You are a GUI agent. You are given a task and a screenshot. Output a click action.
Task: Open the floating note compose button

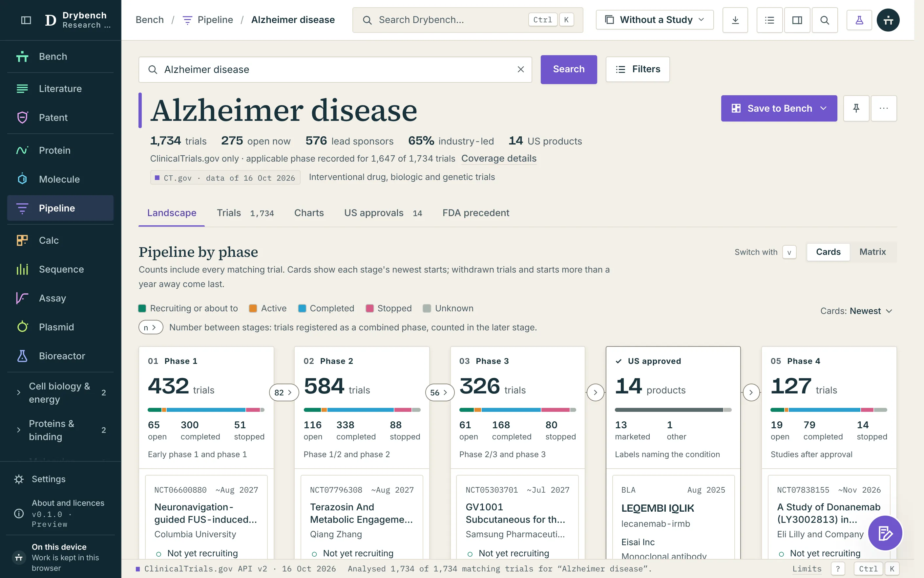[x=885, y=533]
